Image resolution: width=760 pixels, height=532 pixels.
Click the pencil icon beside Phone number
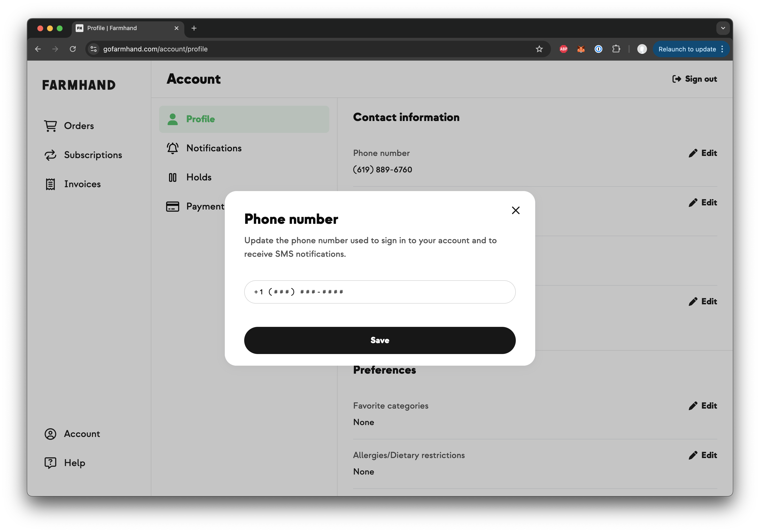tap(693, 153)
